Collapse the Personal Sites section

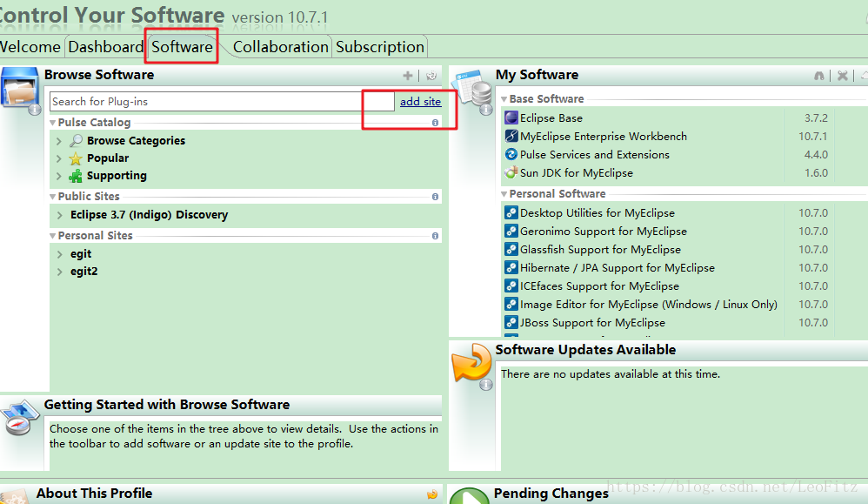52,236
